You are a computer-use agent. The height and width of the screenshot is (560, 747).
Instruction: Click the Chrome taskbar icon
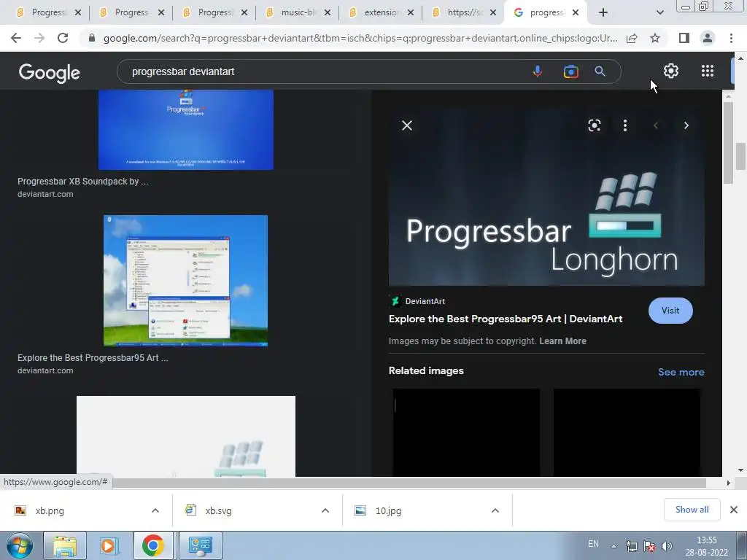click(x=153, y=545)
